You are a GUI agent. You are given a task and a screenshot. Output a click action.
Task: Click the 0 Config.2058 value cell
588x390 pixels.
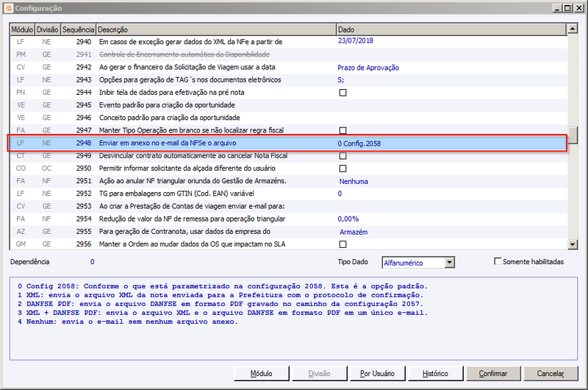[359, 143]
